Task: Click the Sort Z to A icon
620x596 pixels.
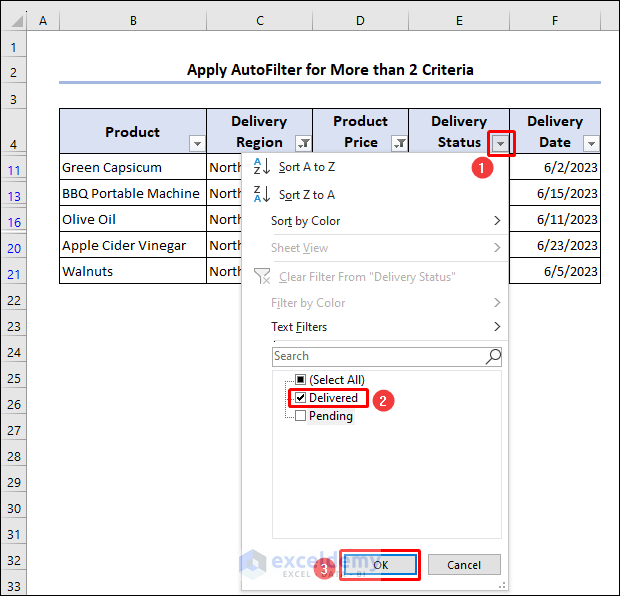Action: [262, 194]
